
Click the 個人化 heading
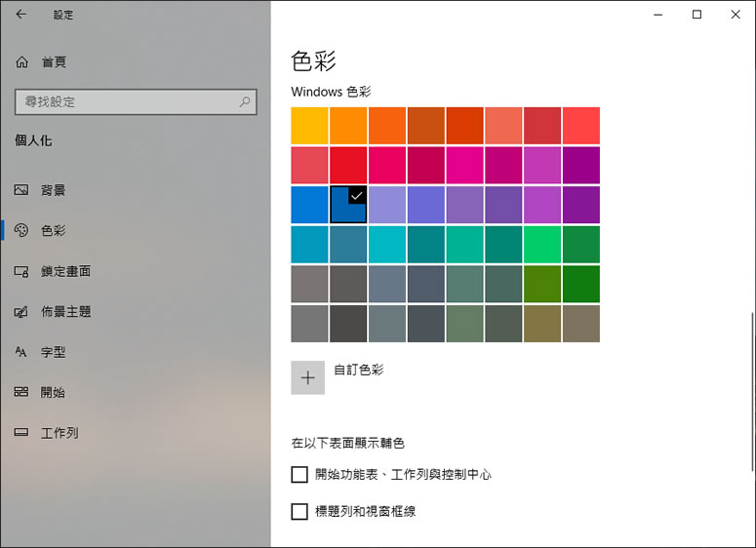[33, 140]
